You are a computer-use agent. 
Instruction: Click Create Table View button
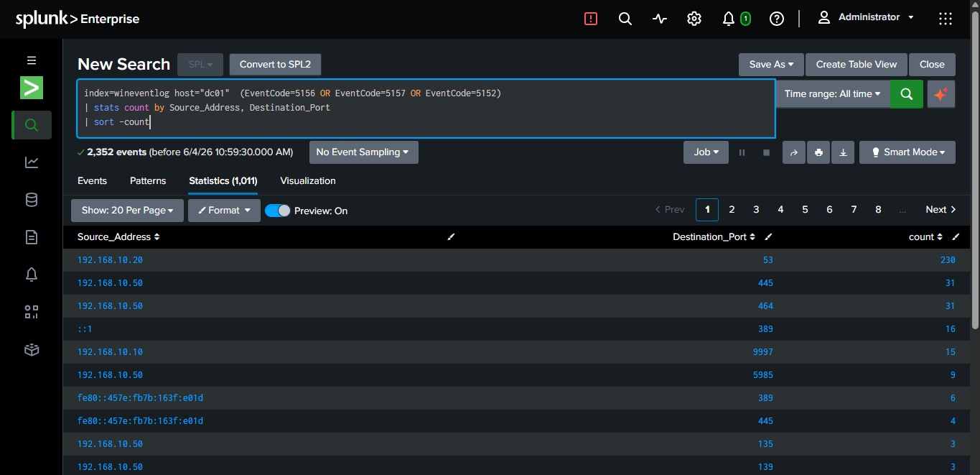857,64
